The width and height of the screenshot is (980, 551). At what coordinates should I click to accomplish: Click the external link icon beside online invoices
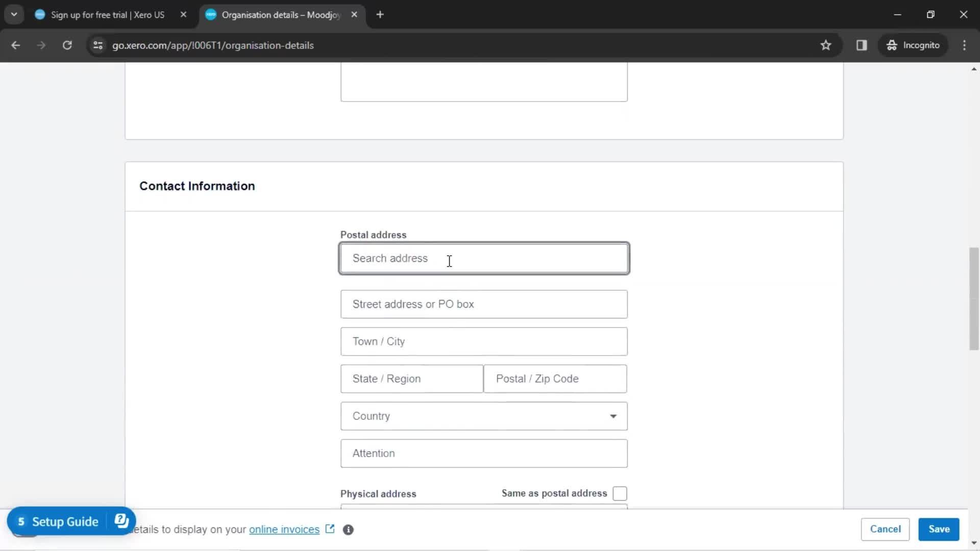(x=330, y=529)
